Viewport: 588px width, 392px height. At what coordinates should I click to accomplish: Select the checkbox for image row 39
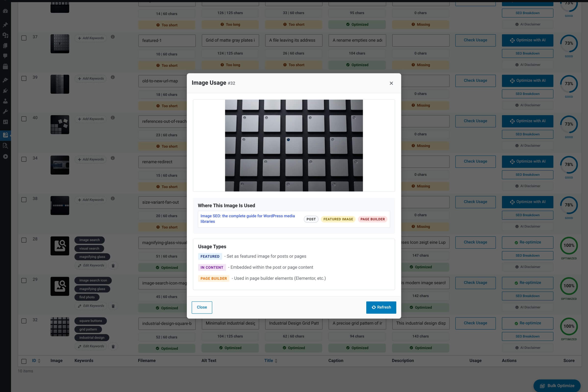[x=24, y=78]
